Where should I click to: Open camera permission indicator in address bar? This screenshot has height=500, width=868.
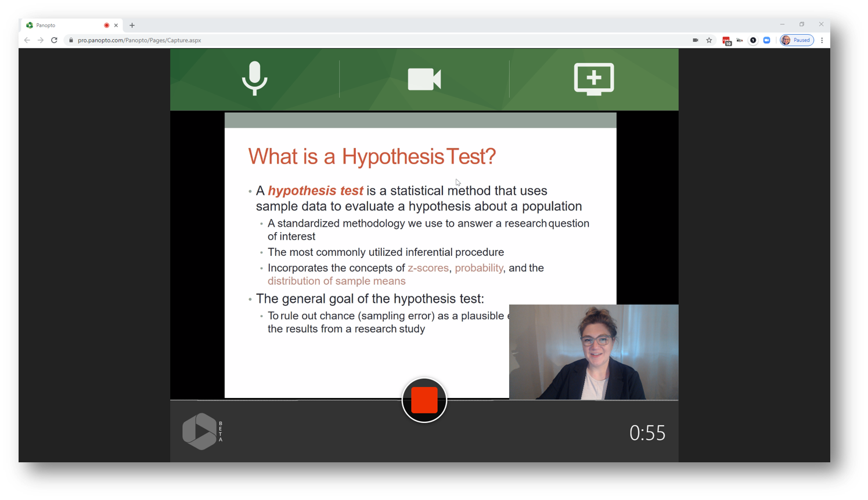click(x=695, y=41)
